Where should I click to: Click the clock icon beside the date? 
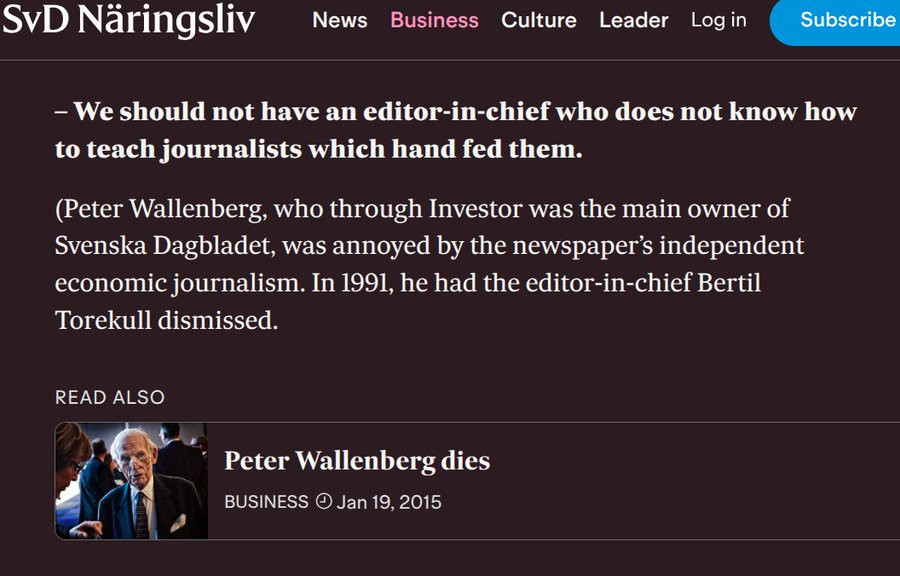pyautogui.click(x=323, y=501)
